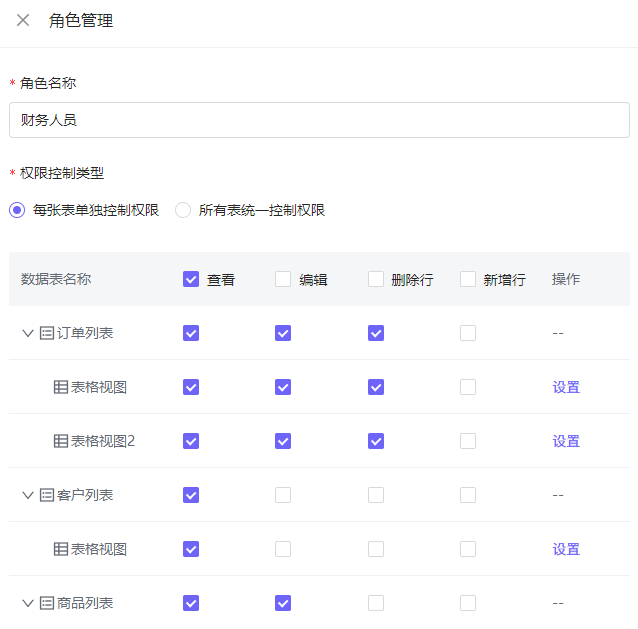The image size is (638, 629).
Task: Select 所有表统一控制权限 radio option
Action: [183, 210]
